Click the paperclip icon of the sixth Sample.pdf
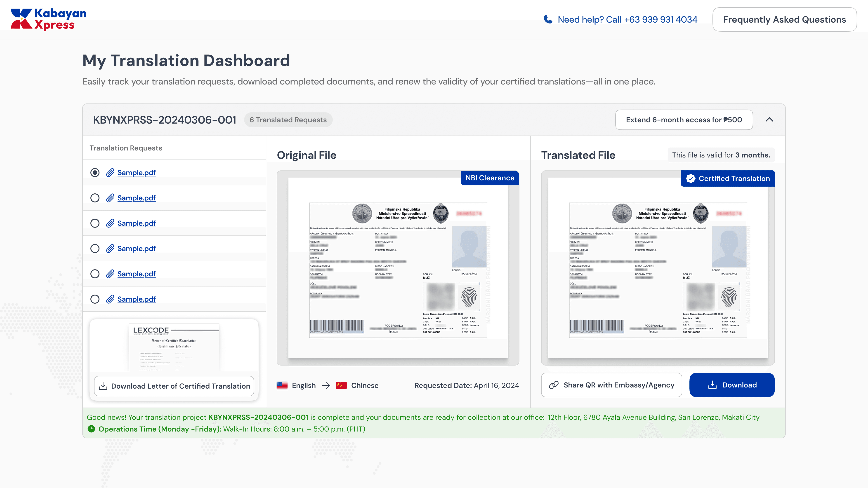 pyautogui.click(x=110, y=299)
